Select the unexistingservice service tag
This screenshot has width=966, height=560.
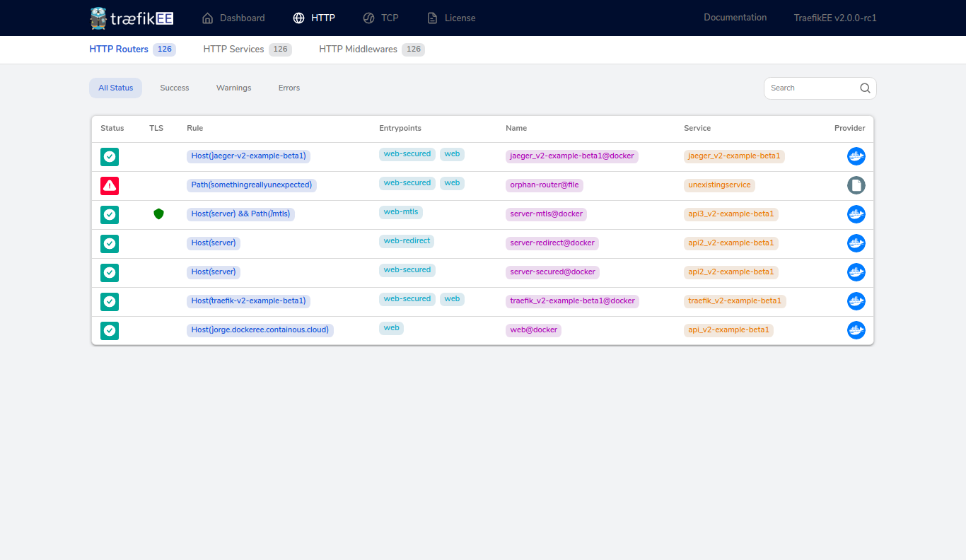coord(719,185)
